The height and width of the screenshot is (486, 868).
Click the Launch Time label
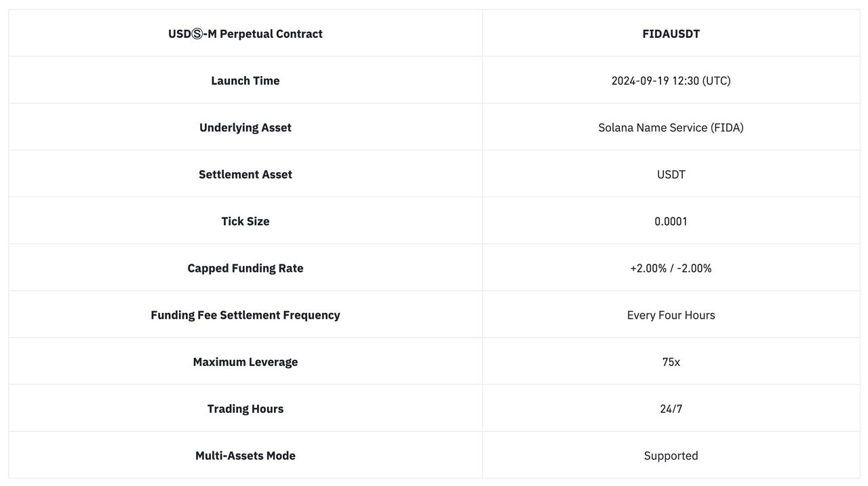point(245,81)
